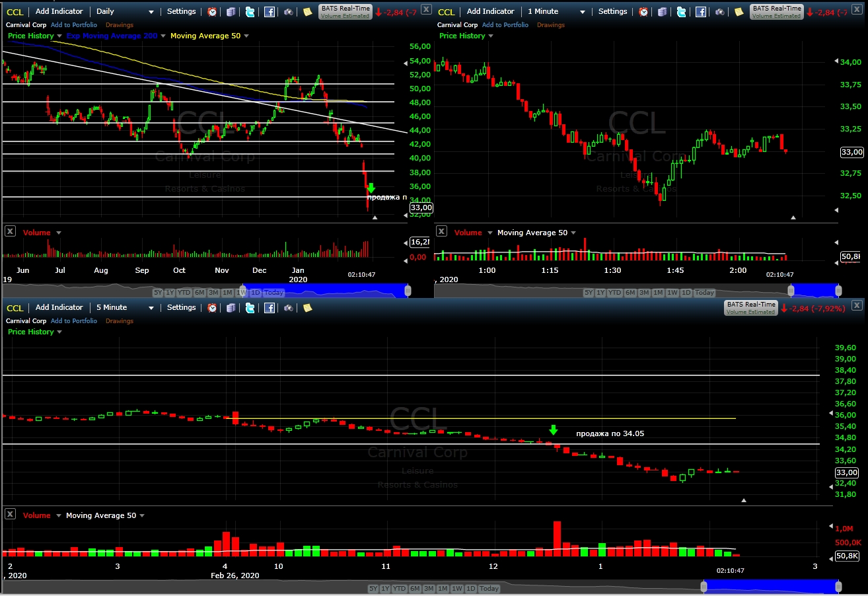Screen dimensions: 868x596
Task: Click the binoculars icon in 5 Minute chart
Action: point(289,308)
